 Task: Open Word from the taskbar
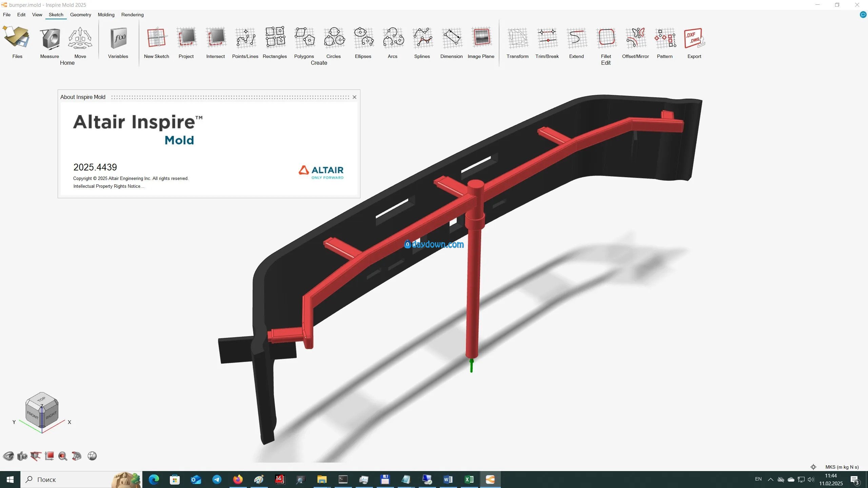448,480
